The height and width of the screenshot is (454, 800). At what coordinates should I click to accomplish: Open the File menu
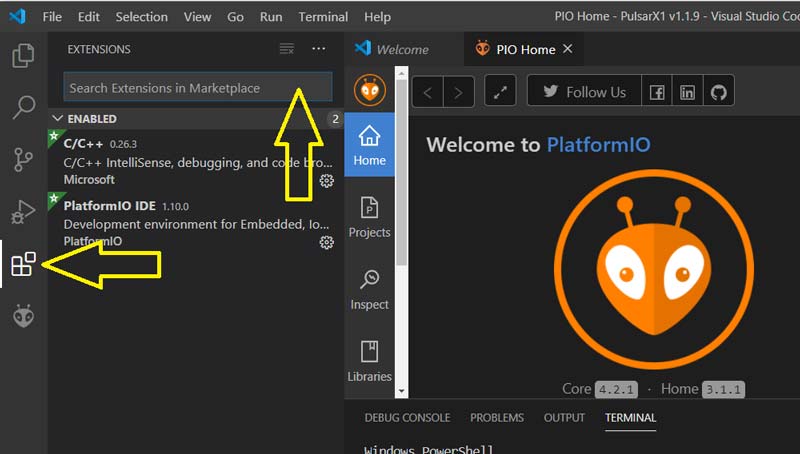(52, 17)
